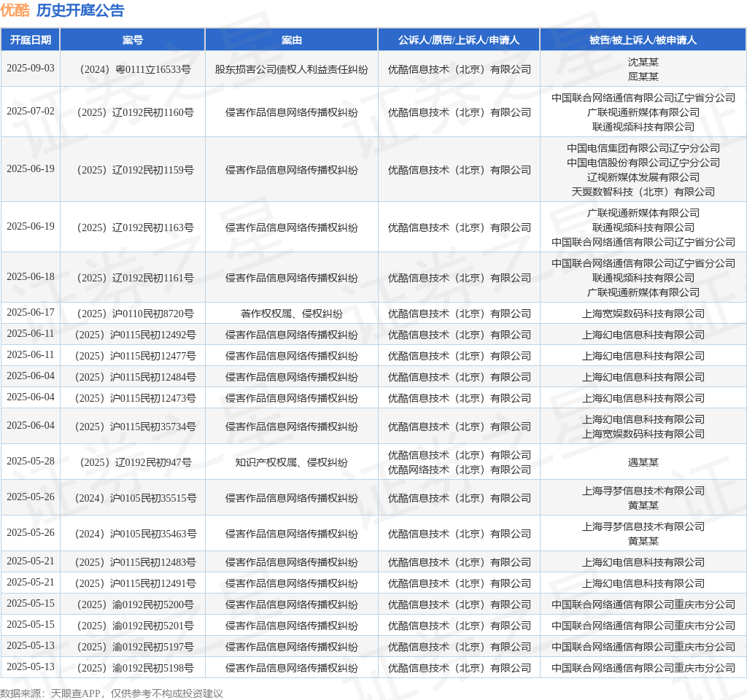The width and height of the screenshot is (747, 700).
Task: Select the 案号 column header
Action: tap(133, 40)
